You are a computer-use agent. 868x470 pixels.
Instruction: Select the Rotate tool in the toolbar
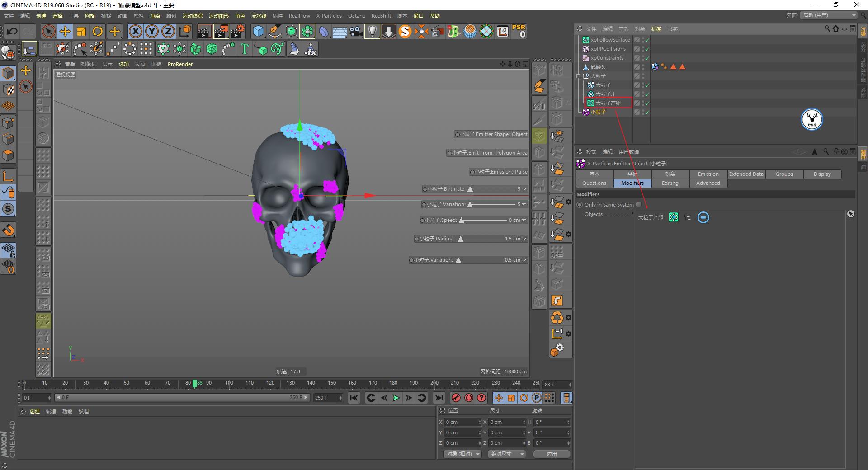[x=98, y=31]
